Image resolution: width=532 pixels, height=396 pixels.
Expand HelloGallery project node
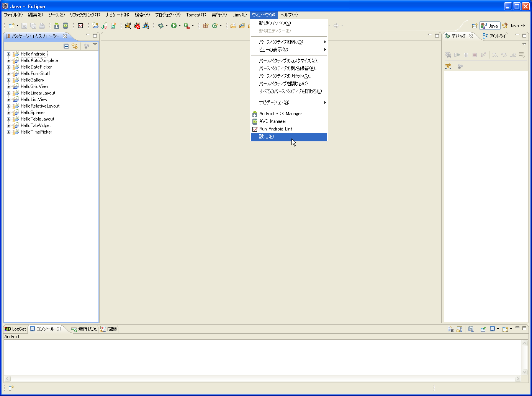pos(8,80)
